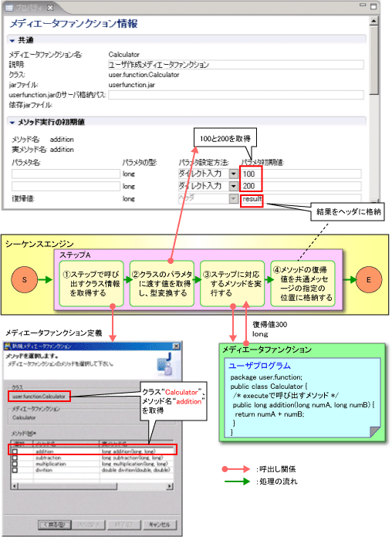Minimize the properties view panel

363,5
